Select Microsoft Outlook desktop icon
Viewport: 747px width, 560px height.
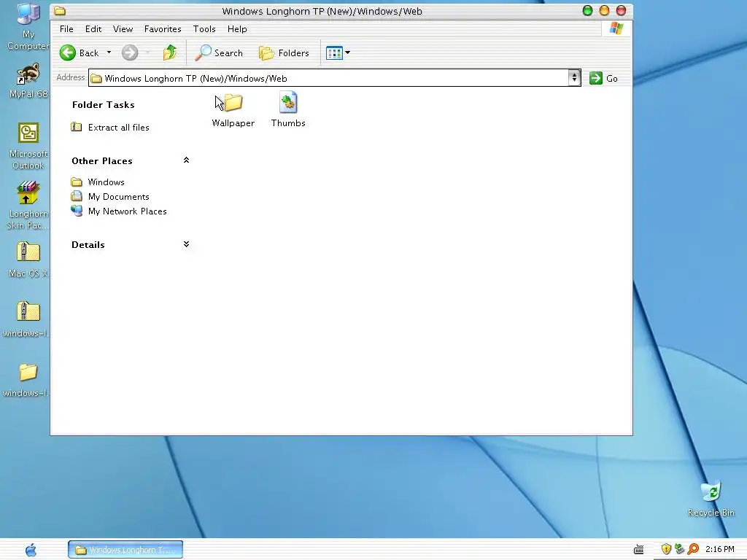coord(28,146)
